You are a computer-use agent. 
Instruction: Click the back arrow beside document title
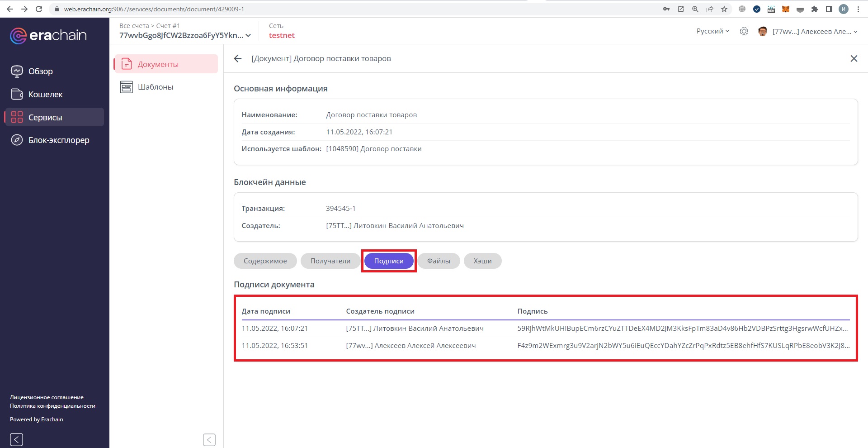238,59
